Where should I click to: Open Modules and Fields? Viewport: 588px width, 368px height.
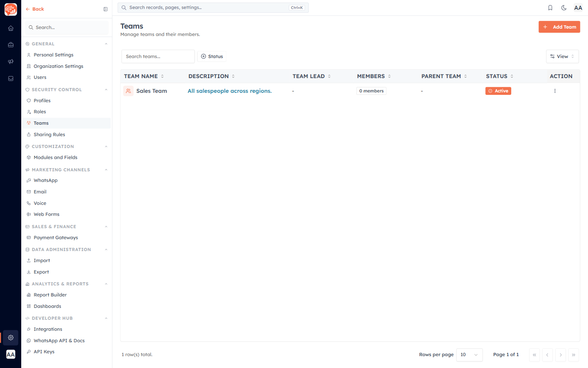click(66, 157)
